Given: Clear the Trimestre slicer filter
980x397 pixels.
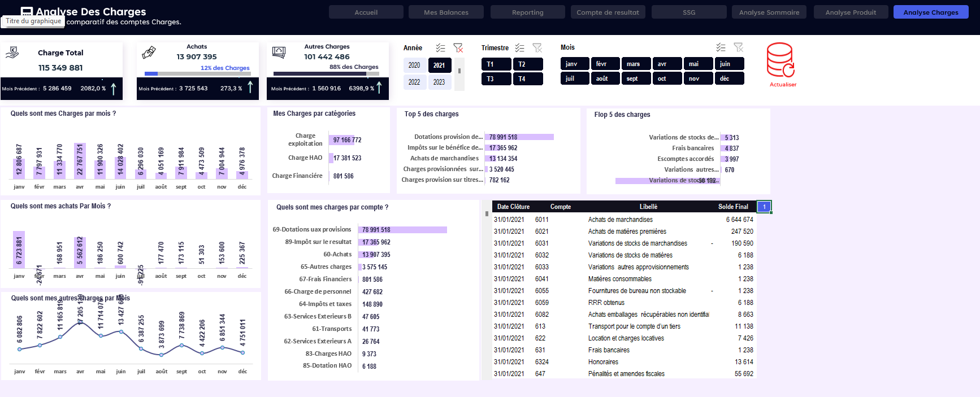Looking at the screenshot, I should pos(537,48).
